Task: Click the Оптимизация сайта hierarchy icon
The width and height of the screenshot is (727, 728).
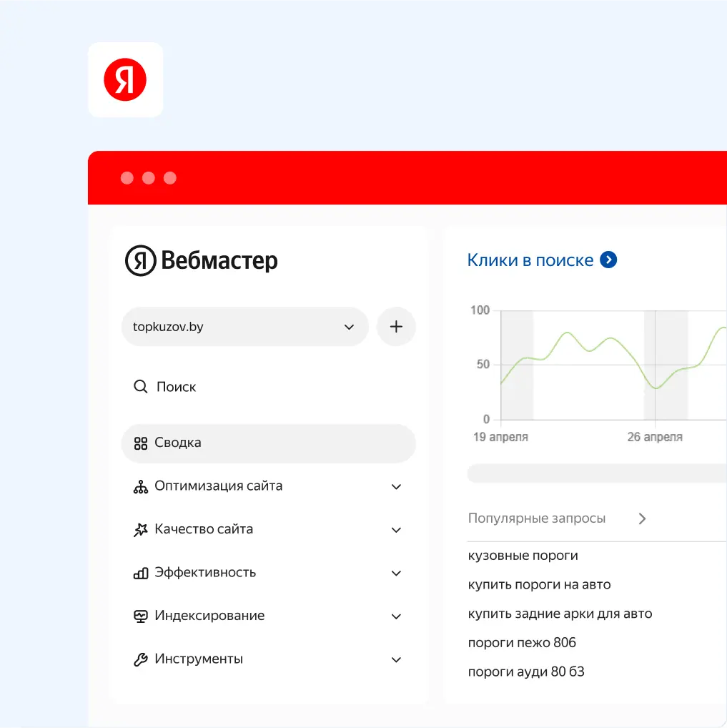Action: [141, 486]
